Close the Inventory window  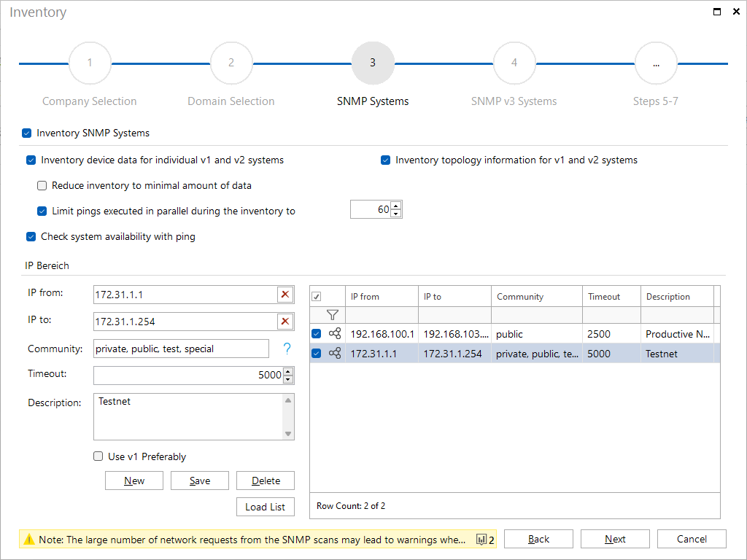(736, 12)
